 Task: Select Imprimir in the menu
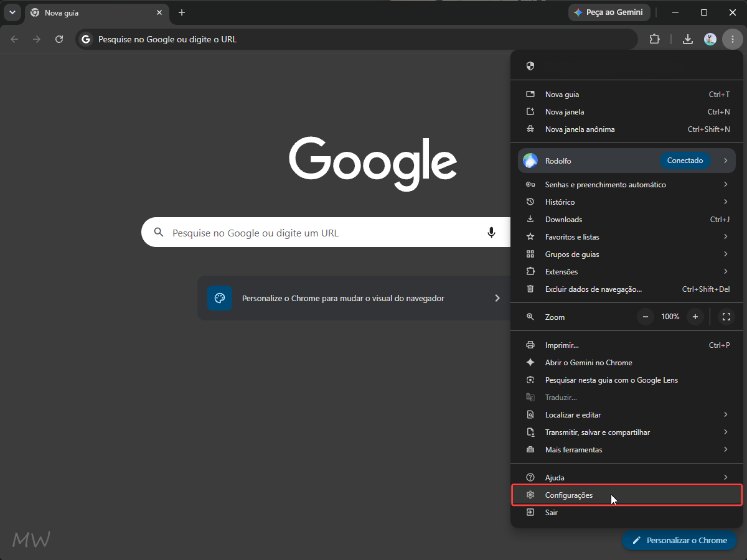627,345
